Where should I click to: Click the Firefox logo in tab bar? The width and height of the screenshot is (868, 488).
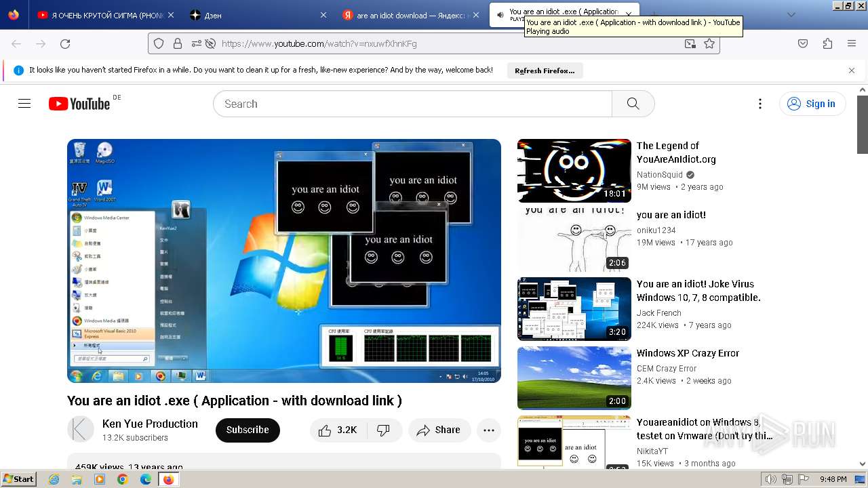pos(14,15)
